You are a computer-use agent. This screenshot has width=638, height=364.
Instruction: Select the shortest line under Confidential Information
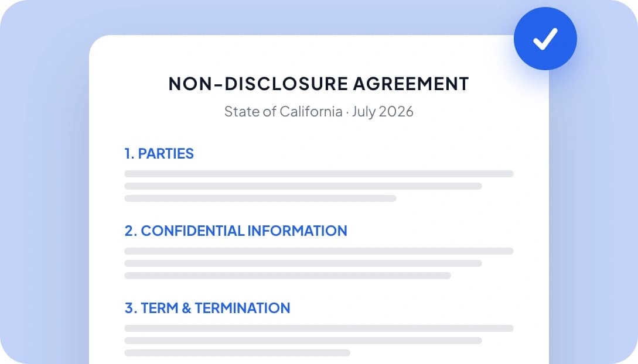click(288, 276)
